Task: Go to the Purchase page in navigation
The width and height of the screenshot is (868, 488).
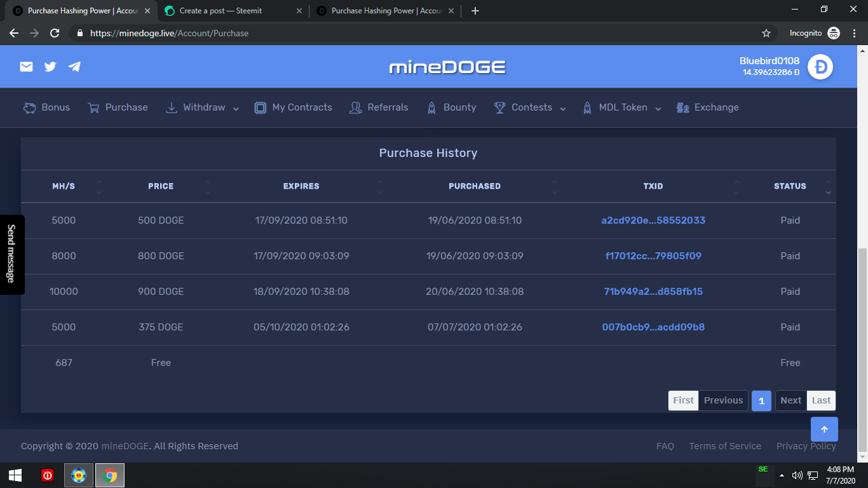Action: click(x=118, y=107)
